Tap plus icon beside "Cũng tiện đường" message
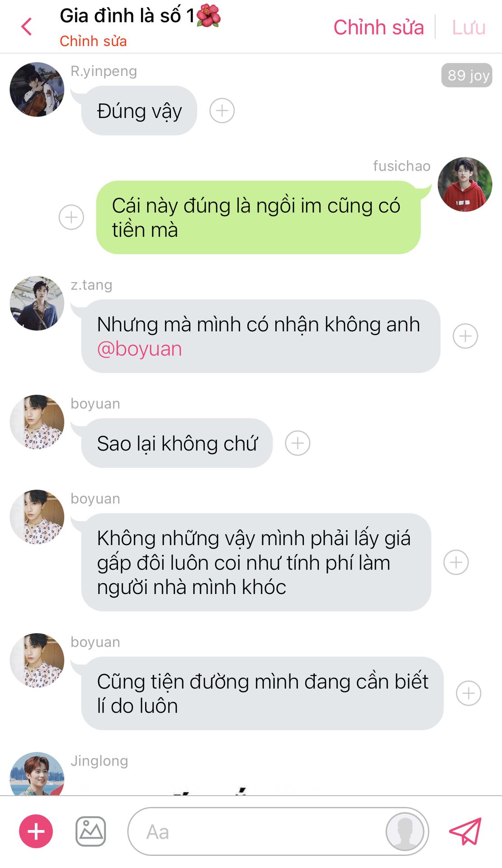502x868 pixels. [469, 693]
